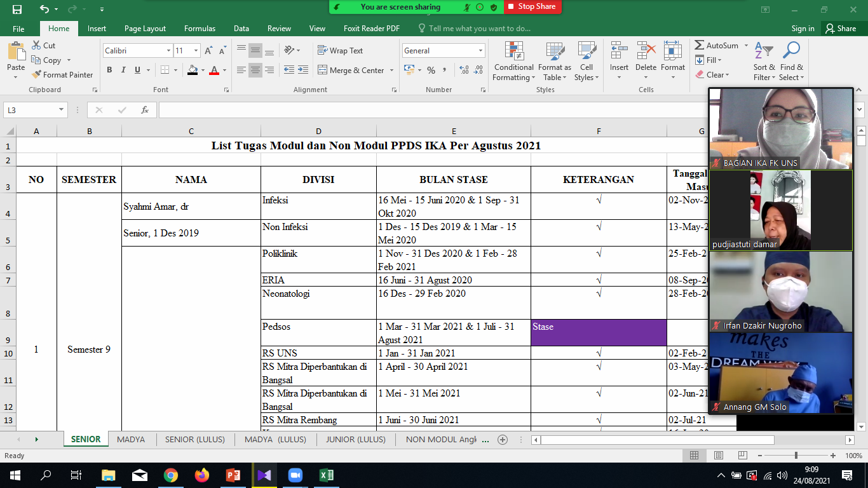Click the Save icon in title bar
This screenshot has height=488, width=868.
pyautogui.click(x=17, y=9)
